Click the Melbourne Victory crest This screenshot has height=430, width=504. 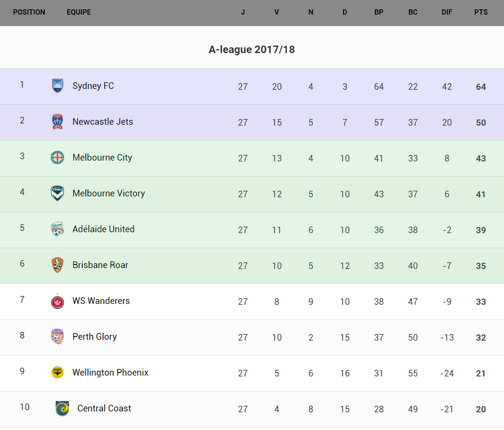pos(57,193)
